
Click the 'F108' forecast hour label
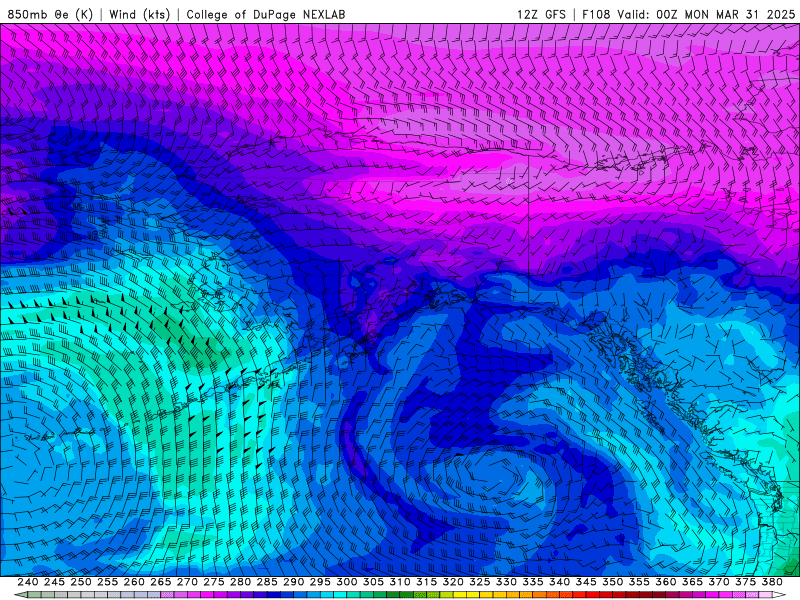(596, 14)
